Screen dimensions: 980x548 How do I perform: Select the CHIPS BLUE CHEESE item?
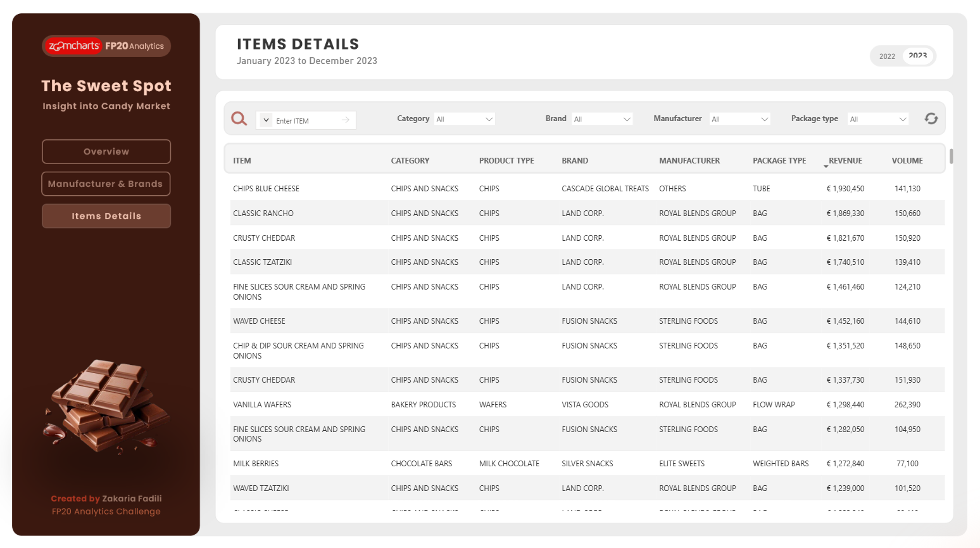pyautogui.click(x=266, y=189)
